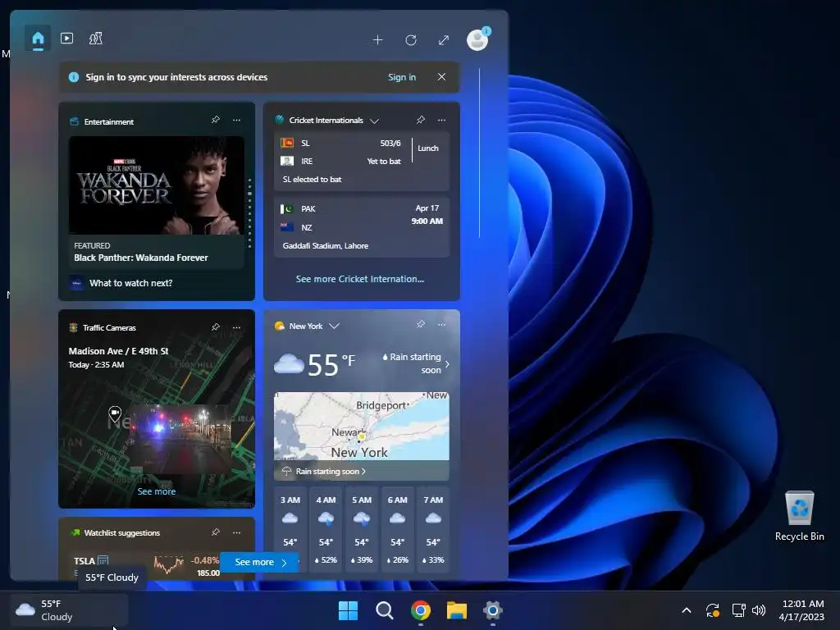Open the Windows Start menu
Screen dimensions: 840x630
click(x=348, y=610)
